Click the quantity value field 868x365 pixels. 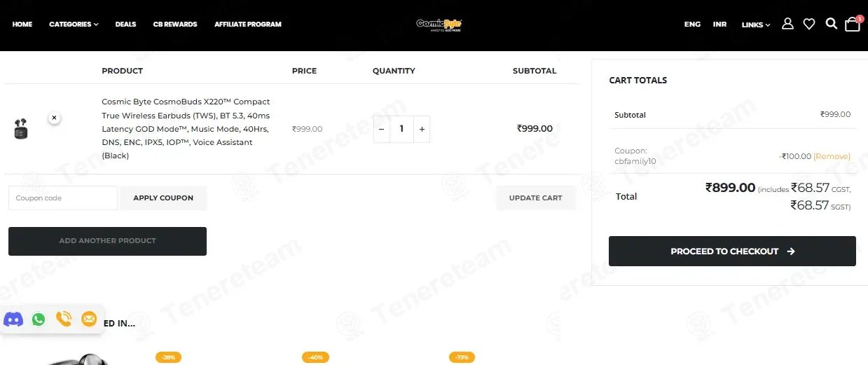(401, 129)
